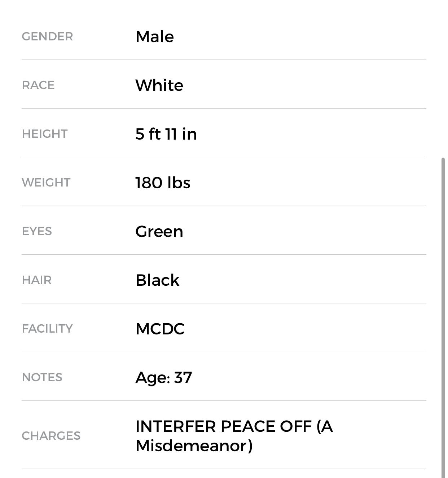Select the Male gender value

point(154,36)
